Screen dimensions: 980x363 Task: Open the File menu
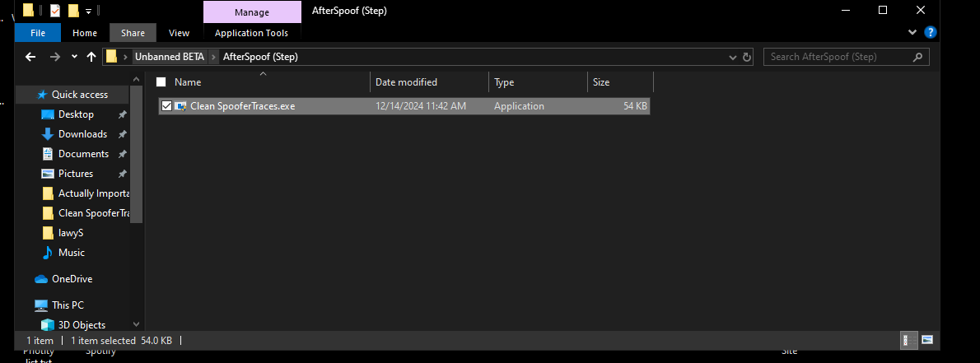tap(38, 33)
